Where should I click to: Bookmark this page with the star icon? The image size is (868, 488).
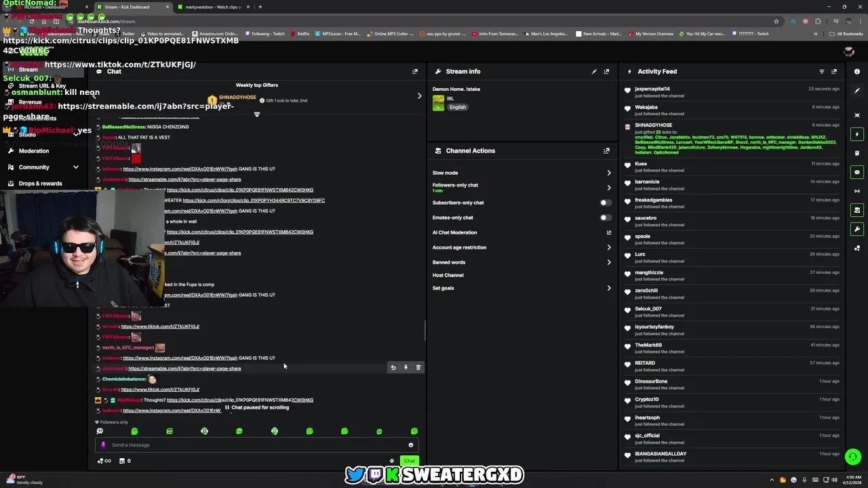click(x=776, y=21)
